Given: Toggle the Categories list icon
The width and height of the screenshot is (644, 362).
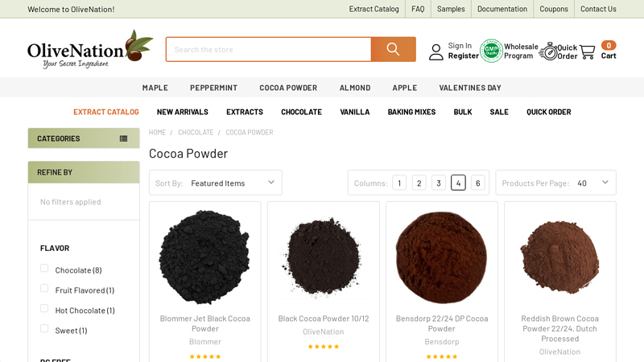Looking at the screenshot, I should point(123,138).
